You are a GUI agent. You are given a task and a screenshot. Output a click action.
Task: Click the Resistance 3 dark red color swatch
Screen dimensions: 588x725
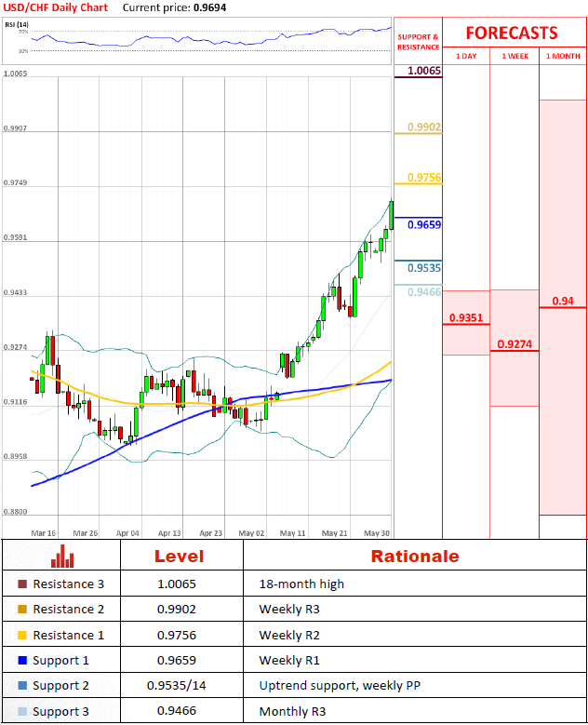[x=22, y=584]
